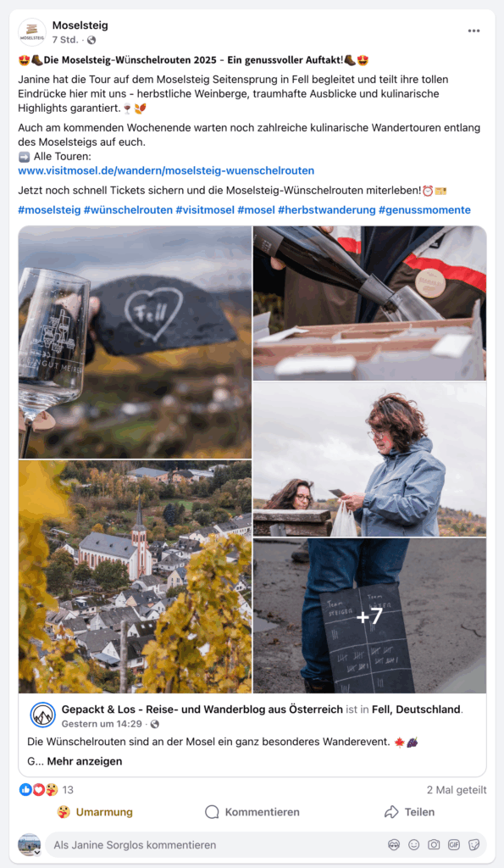Open the Fell heart slate wine glass photo
The height and width of the screenshot is (868, 504).
(x=135, y=342)
